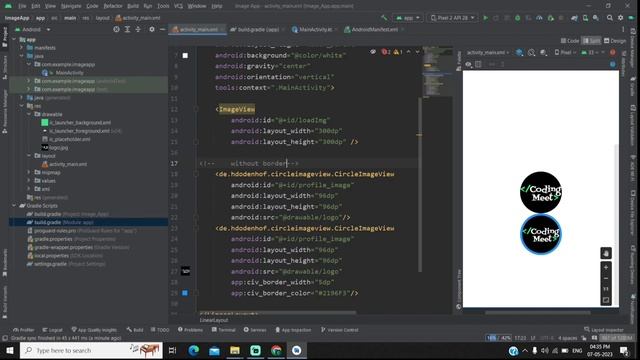640x360 pixels.
Task: Open the Pixel 2 API 28 device dropdown
Action: (x=452, y=18)
